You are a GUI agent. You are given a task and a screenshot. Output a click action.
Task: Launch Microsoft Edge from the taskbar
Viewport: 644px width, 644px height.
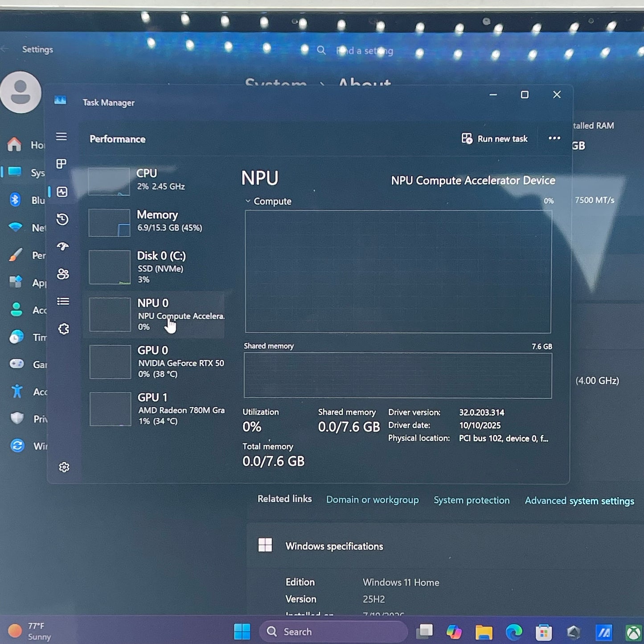click(514, 632)
